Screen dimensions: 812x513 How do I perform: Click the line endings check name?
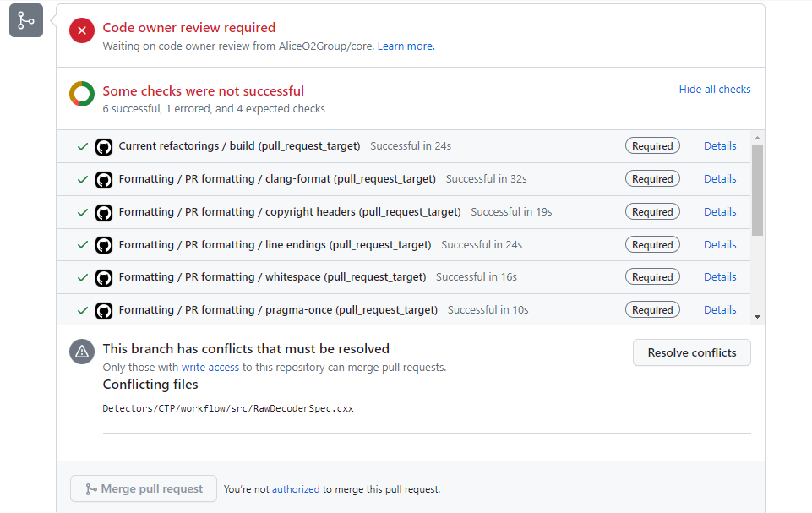tap(275, 244)
